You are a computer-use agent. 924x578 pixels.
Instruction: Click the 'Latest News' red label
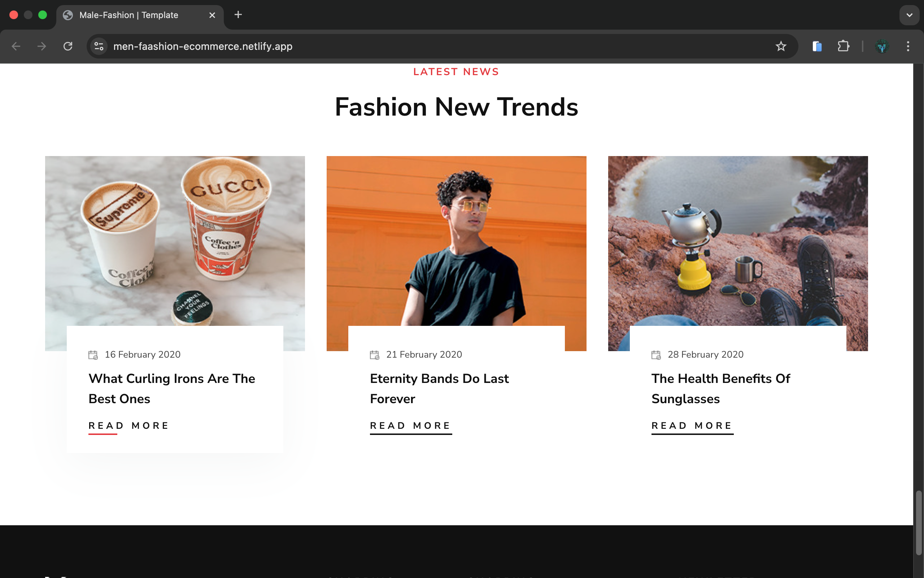coord(456,72)
